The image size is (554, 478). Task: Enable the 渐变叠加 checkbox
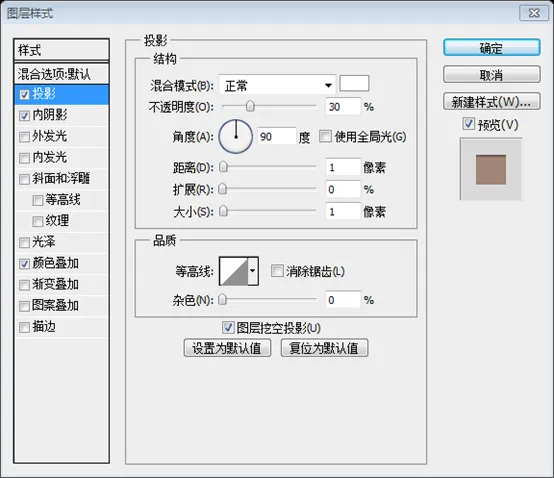tap(24, 285)
